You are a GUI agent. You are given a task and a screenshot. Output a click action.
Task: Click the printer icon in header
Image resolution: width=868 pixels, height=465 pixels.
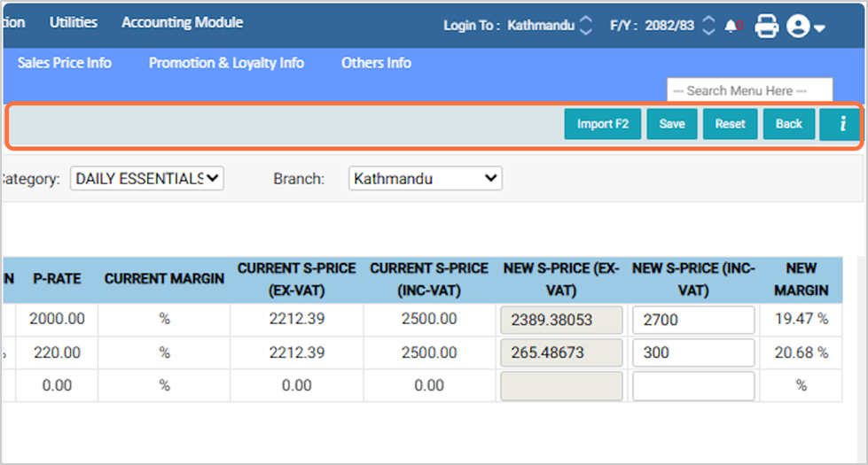[x=766, y=27]
